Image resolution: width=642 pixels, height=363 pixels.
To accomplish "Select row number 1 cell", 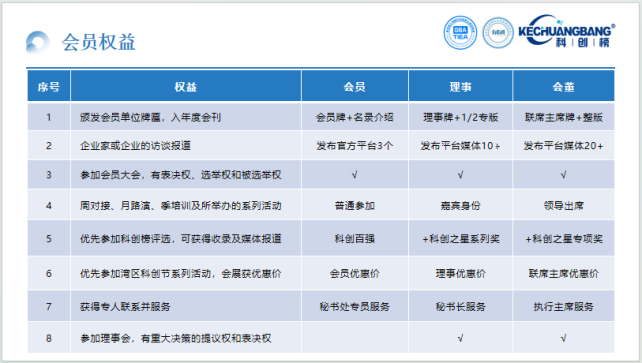I will pyautogui.click(x=49, y=117).
